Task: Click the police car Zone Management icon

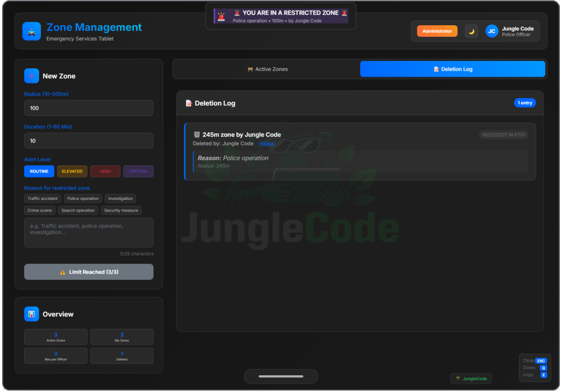Action: (31, 31)
